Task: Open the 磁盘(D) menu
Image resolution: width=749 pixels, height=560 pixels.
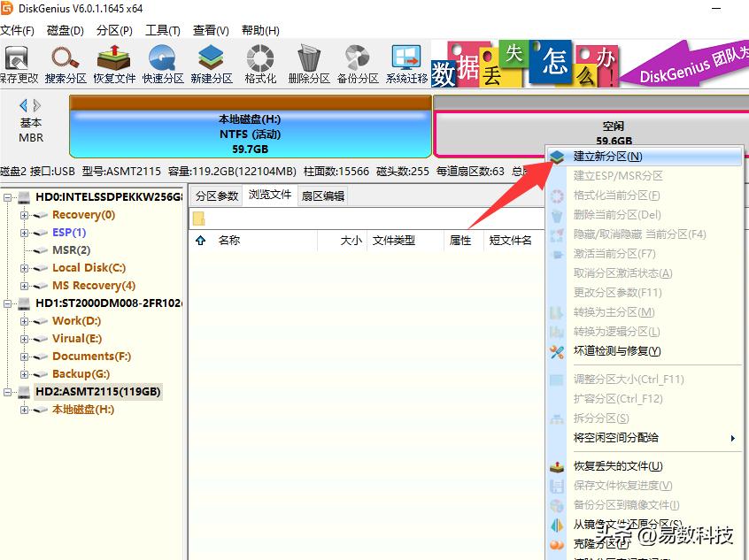Action: click(64, 29)
